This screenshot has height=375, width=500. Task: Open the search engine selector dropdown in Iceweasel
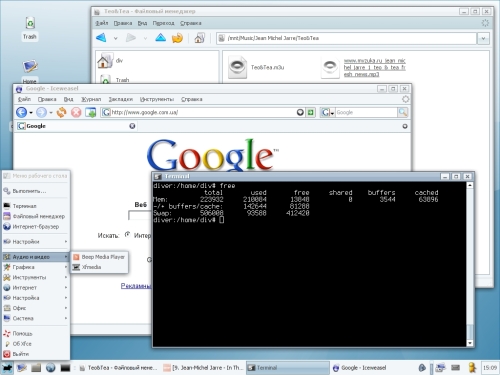(x=327, y=112)
